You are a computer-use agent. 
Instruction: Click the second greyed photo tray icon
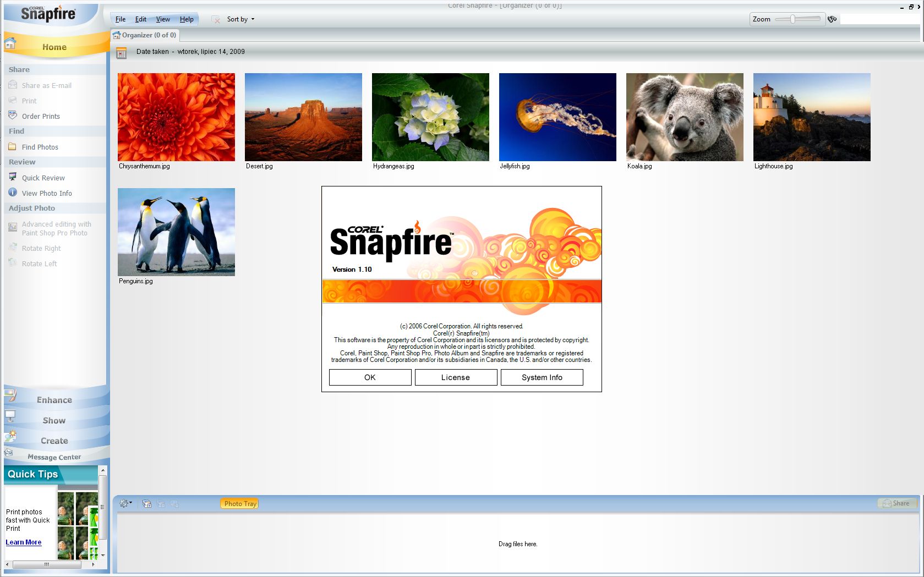(x=161, y=503)
